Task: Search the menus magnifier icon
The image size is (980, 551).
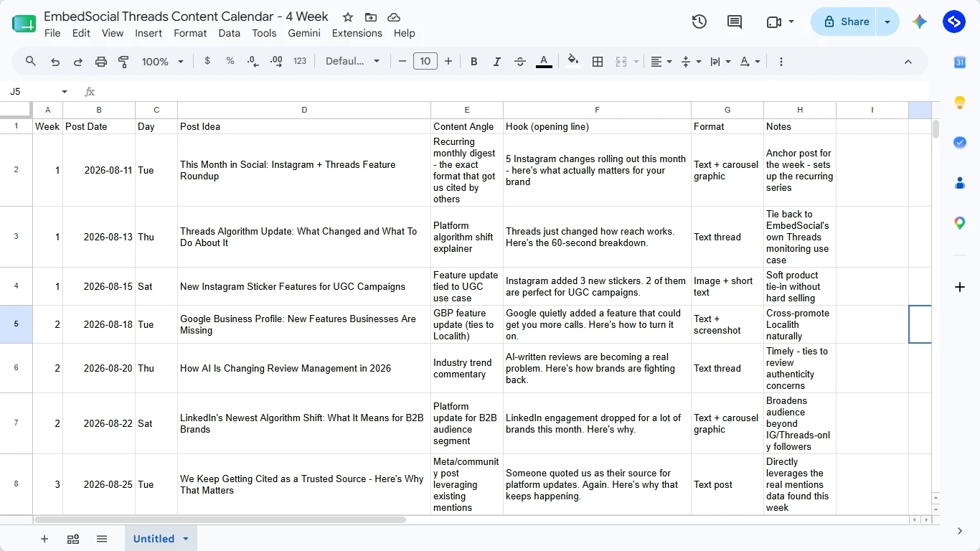Action: pyautogui.click(x=31, y=62)
